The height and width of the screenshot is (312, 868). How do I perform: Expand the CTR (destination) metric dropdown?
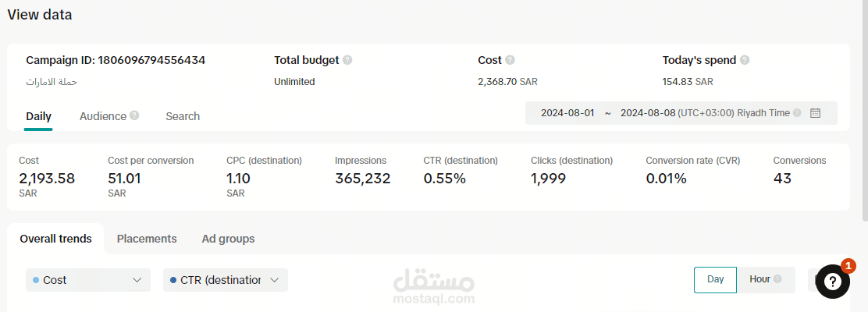(x=225, y=280)
